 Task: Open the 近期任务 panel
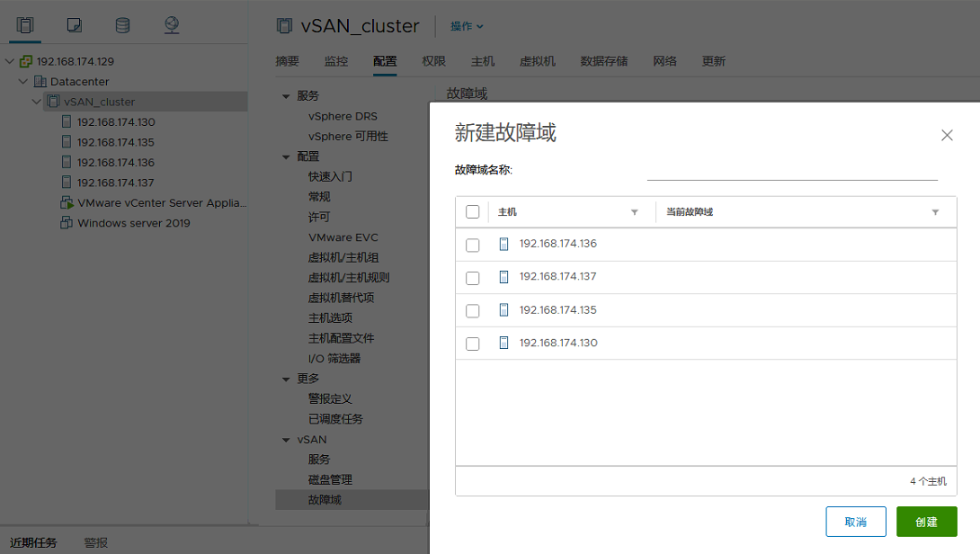tap(33, 542)
